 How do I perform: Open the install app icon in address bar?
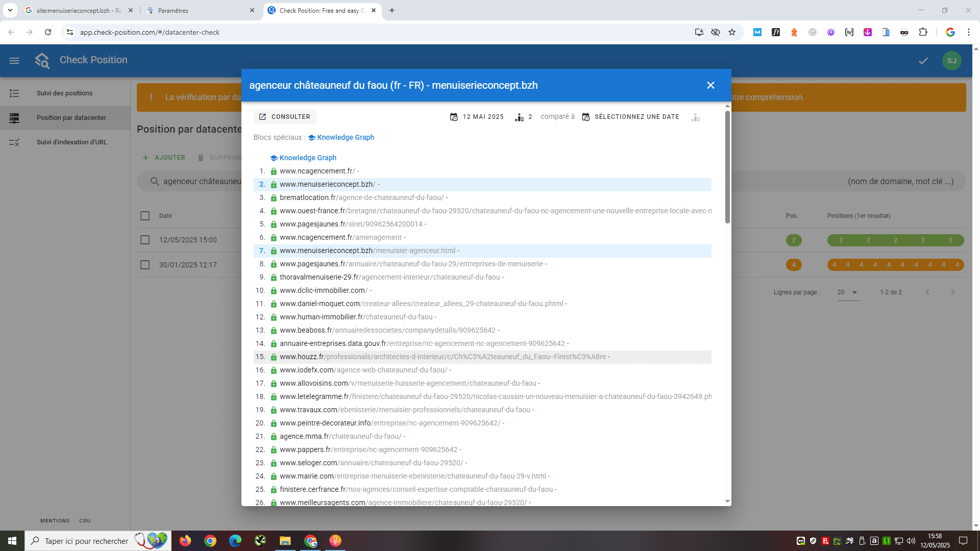coord(699,32)
